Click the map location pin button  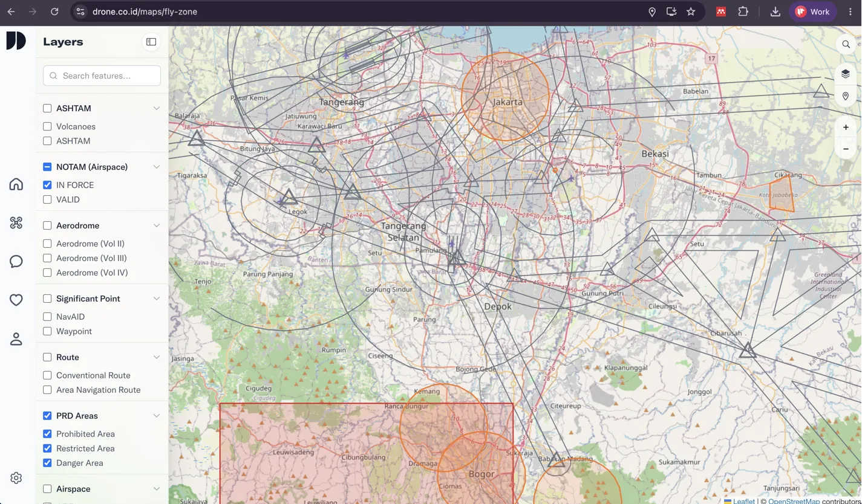pyautogui.click(x=846, y=96)
